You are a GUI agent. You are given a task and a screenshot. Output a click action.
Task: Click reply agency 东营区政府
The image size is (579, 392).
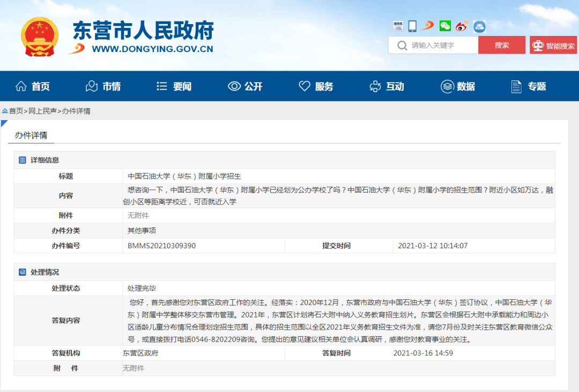click(140, 353)
